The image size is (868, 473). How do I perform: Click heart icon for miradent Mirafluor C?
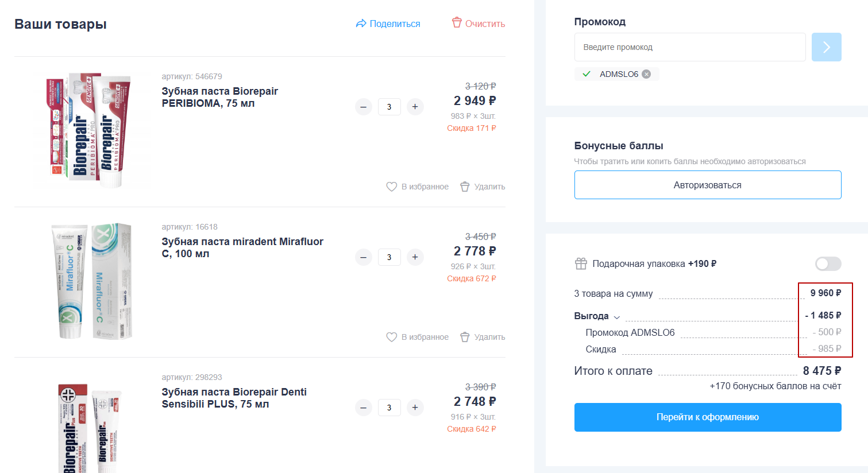(391, 337)
